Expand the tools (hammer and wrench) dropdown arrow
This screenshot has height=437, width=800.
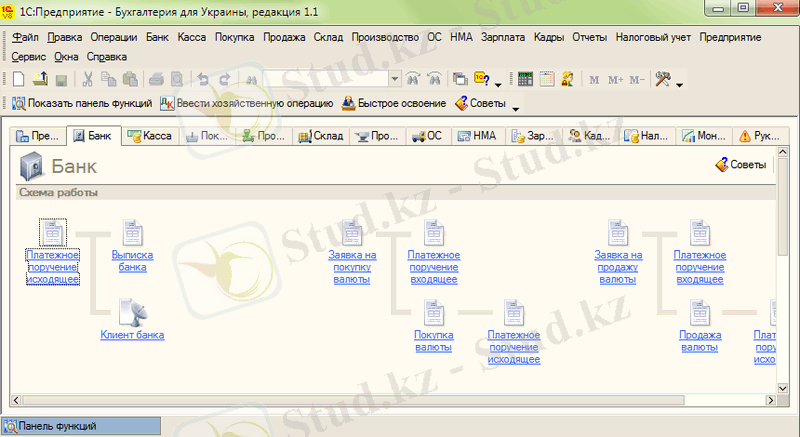[x=679, y=83]
